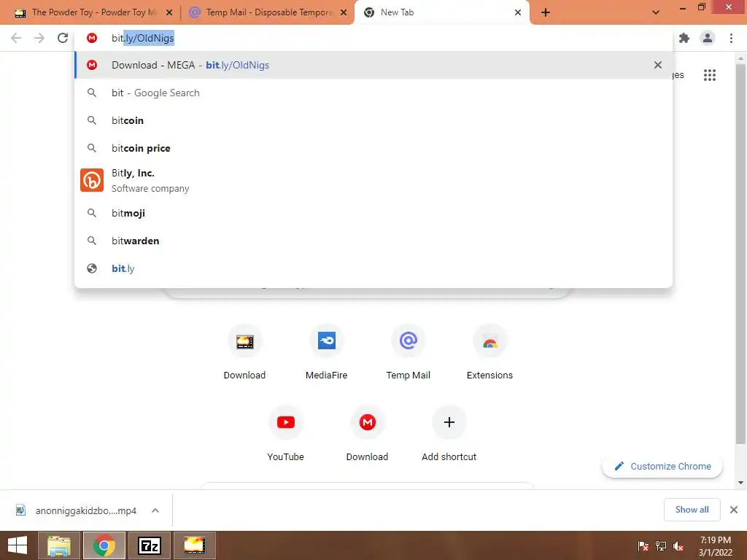Select the bit.ly URL suggestion
747x560 pixels.
coord(373,268)
